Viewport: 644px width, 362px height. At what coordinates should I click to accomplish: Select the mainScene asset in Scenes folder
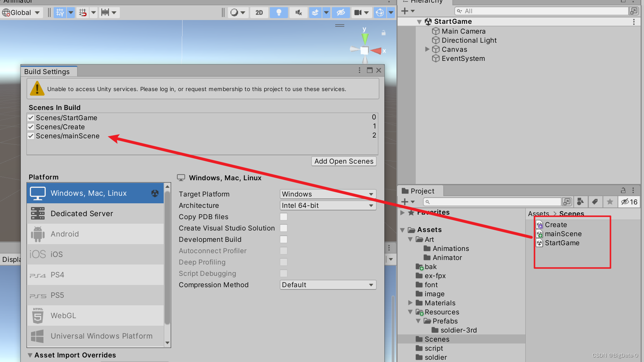pos(559,234)
